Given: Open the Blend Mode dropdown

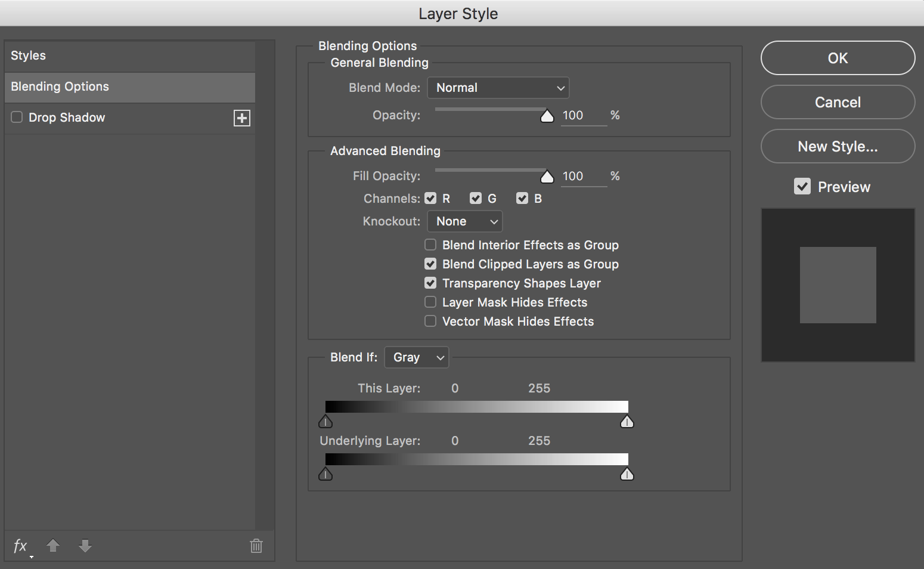Looking at the screenshot, I should pos(498,88).
